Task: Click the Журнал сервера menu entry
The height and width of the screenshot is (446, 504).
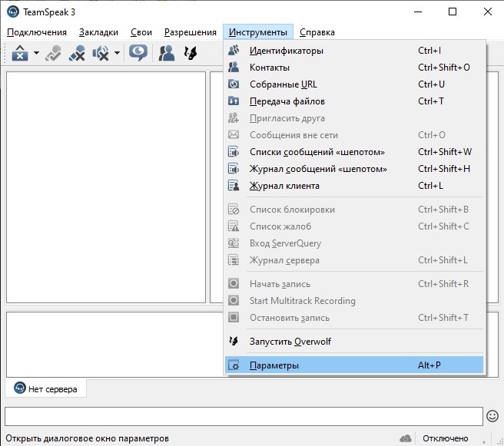Action: [x=354, y=260]
